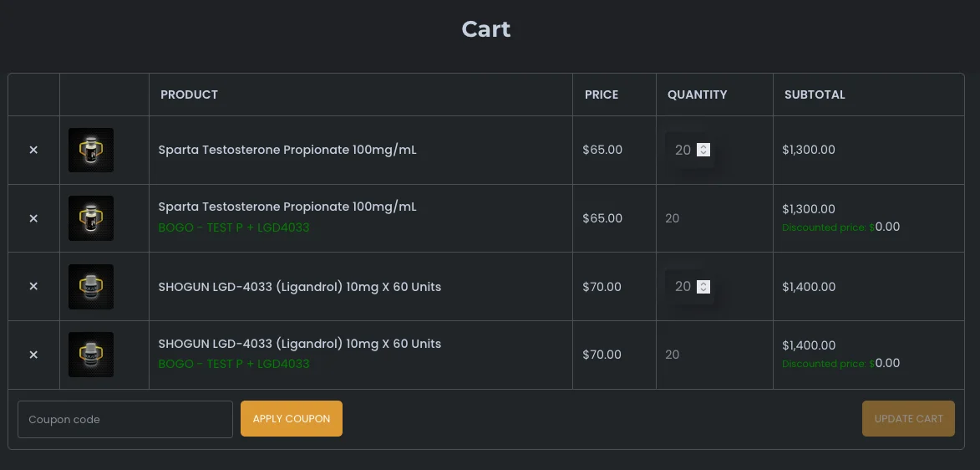Image resolution: width=980 pixels, height=470 pixels.
Task: Remove the BOGO SHOGUN LGD-4033 item
Action: (33, 355)
